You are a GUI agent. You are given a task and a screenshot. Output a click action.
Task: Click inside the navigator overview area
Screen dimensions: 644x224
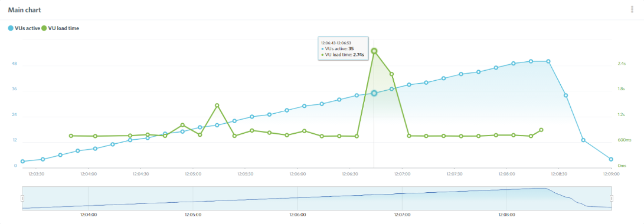[317, 199]
